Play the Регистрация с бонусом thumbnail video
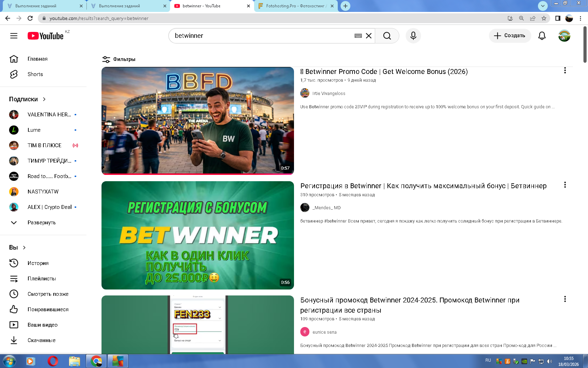Image resolution: width=588 pixels, height=368 pixels. pyautogui.click(x=198, y=235)
